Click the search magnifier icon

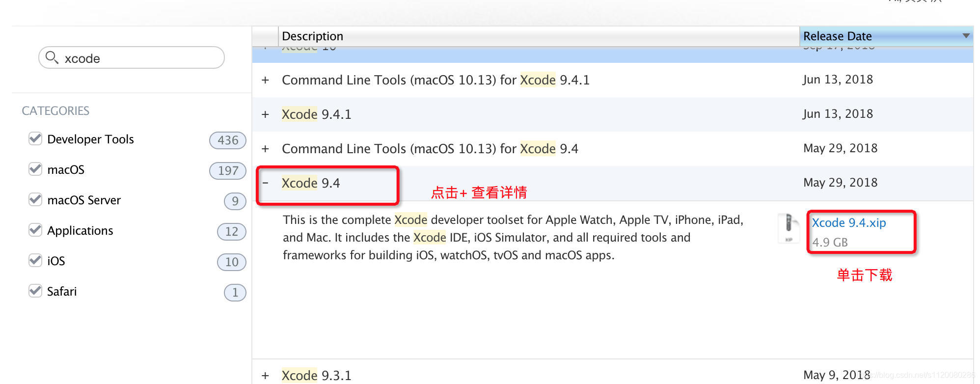pos(52,58)
